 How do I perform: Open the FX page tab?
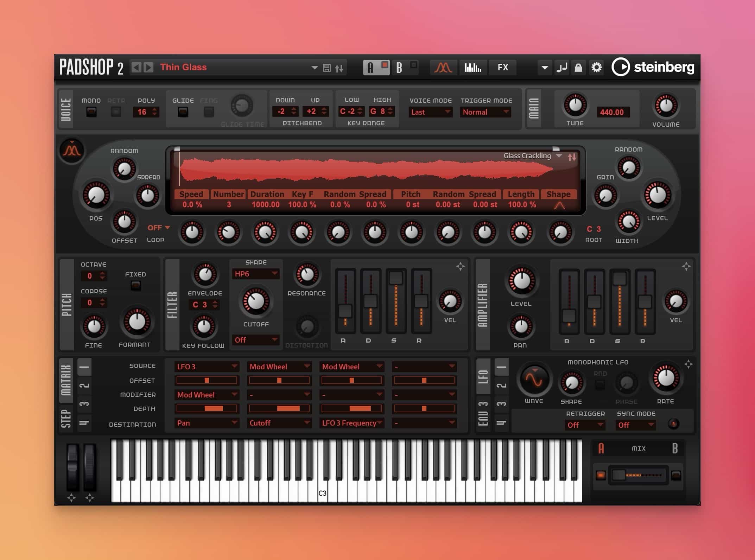click(x=503, y=67)
